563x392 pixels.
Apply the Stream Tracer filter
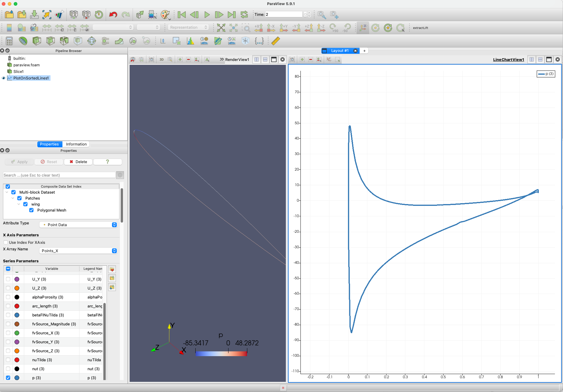coord(105,41)
